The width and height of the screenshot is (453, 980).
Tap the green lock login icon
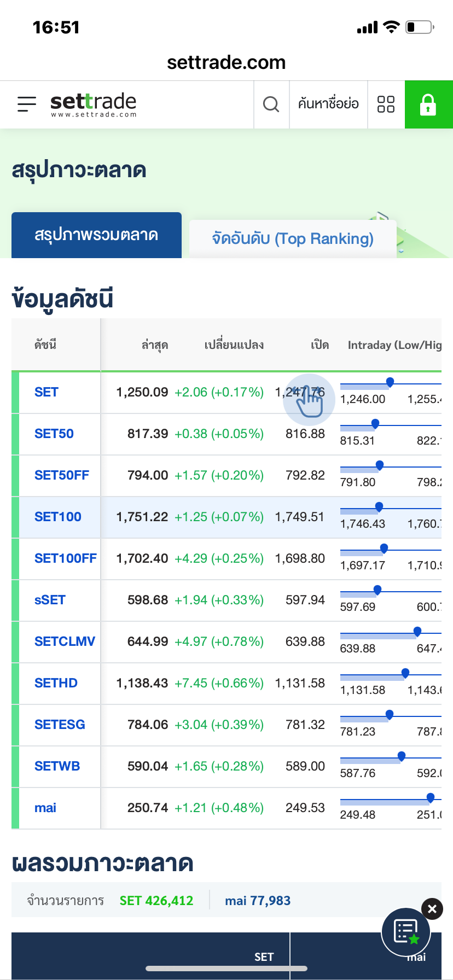coord(428,104)
